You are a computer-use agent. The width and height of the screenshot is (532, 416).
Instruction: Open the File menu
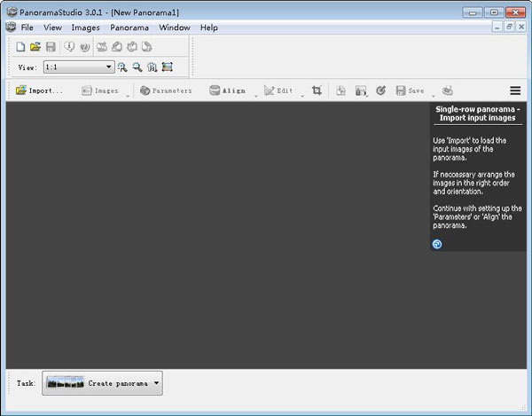pos(27,27)
